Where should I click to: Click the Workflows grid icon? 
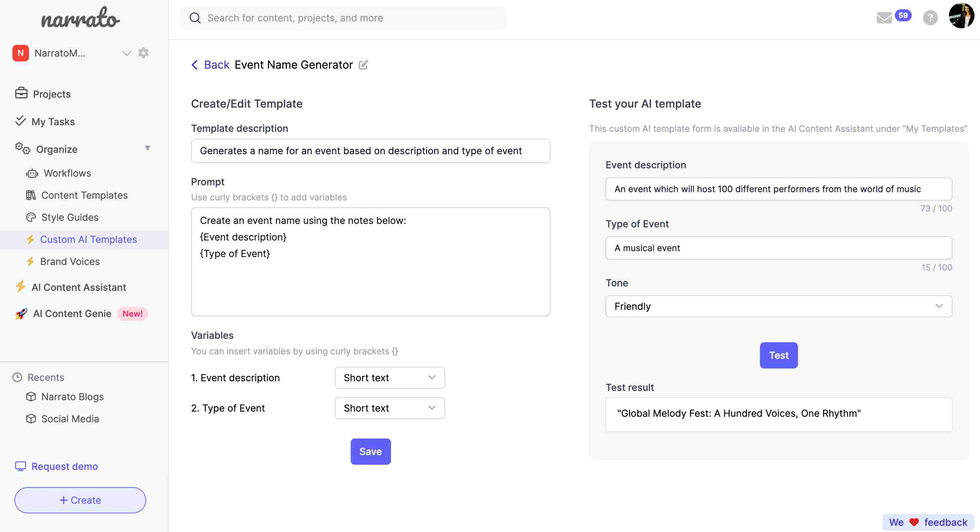click(30, 172)
